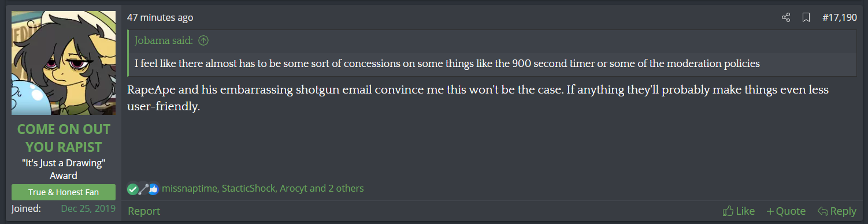Click the "47 minutes ago" timestamp
Viewport: 868px width, 224px height.
(x=160, y=18)
